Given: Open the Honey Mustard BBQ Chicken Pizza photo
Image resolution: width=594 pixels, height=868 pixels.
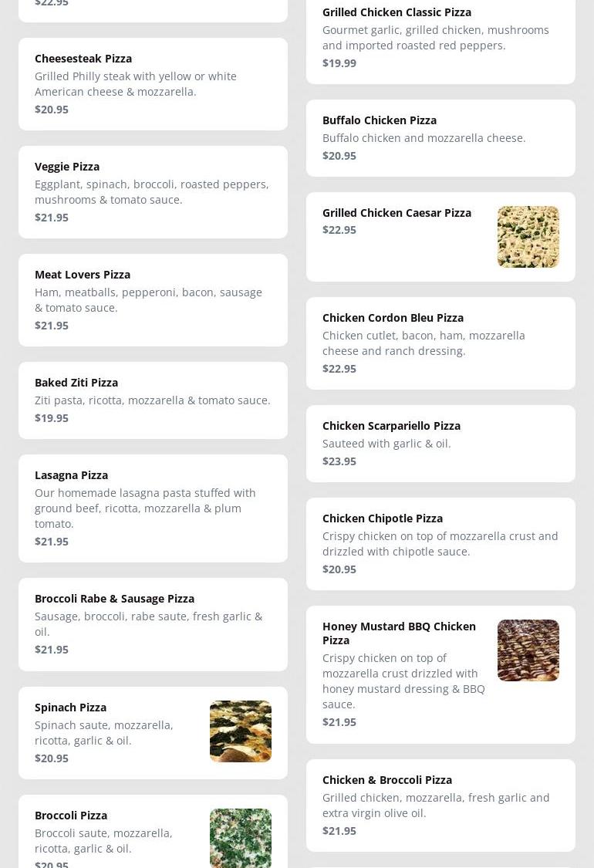Looking at the screenshot, I should click(528, 650).
